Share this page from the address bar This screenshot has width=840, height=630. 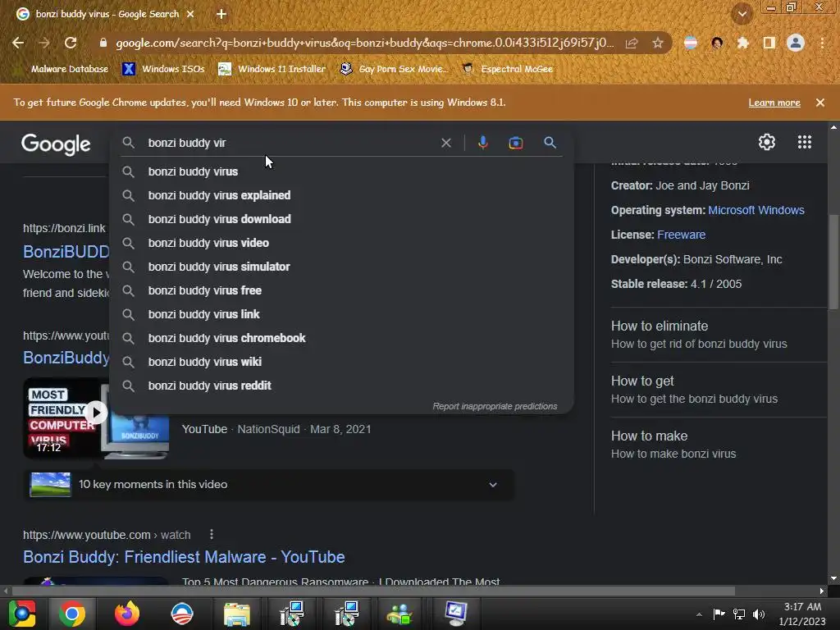632,43
